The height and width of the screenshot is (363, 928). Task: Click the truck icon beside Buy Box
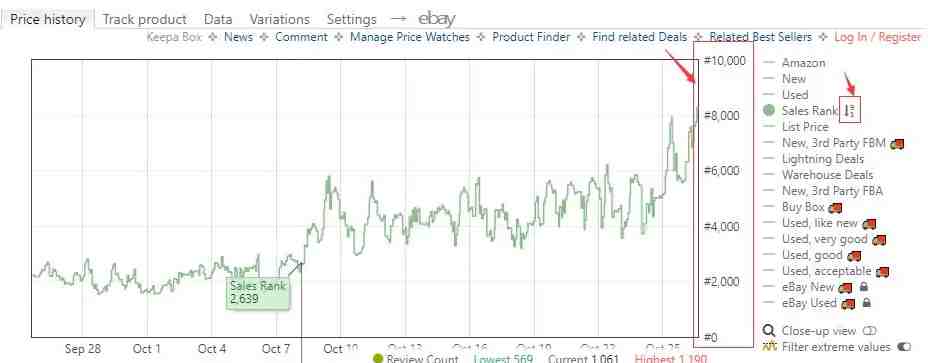[835, 207]
